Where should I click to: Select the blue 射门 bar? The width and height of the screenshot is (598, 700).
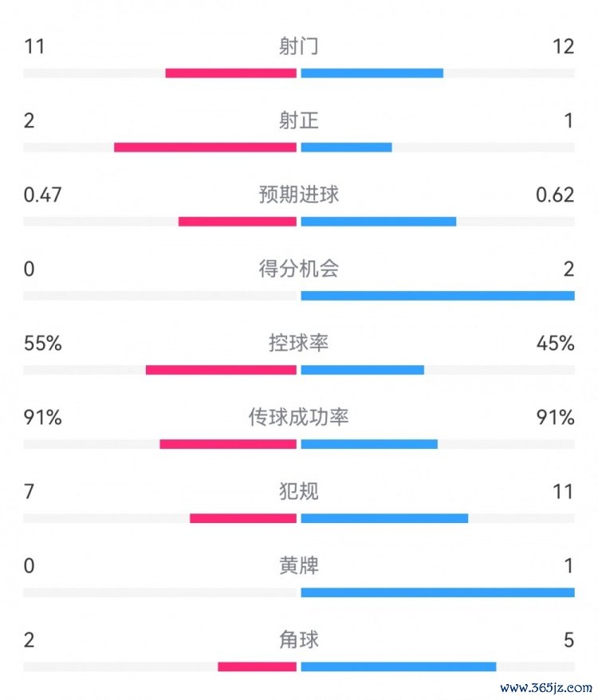click(x=372, y=73)
